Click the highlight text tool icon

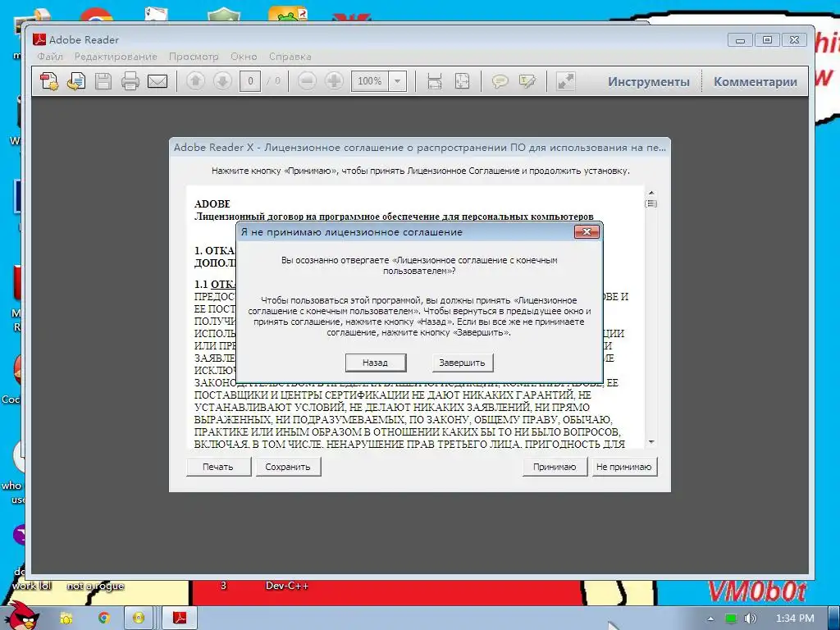(x=527, y=81)
